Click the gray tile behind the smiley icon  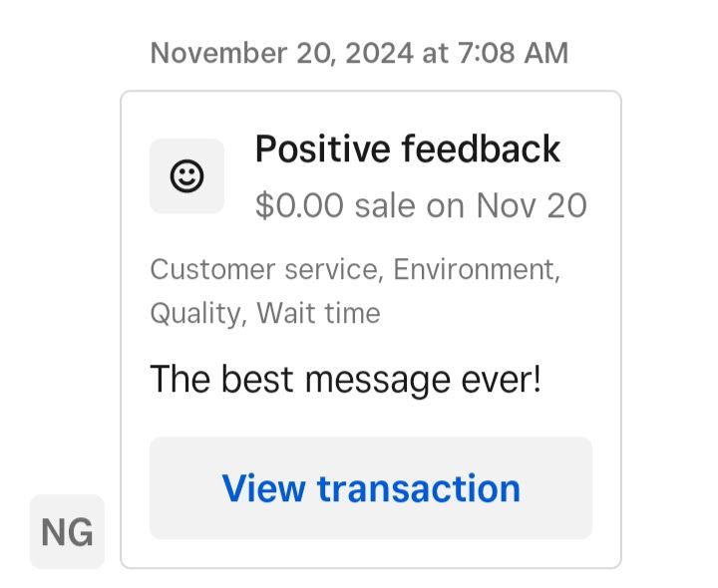click(186, 176)
